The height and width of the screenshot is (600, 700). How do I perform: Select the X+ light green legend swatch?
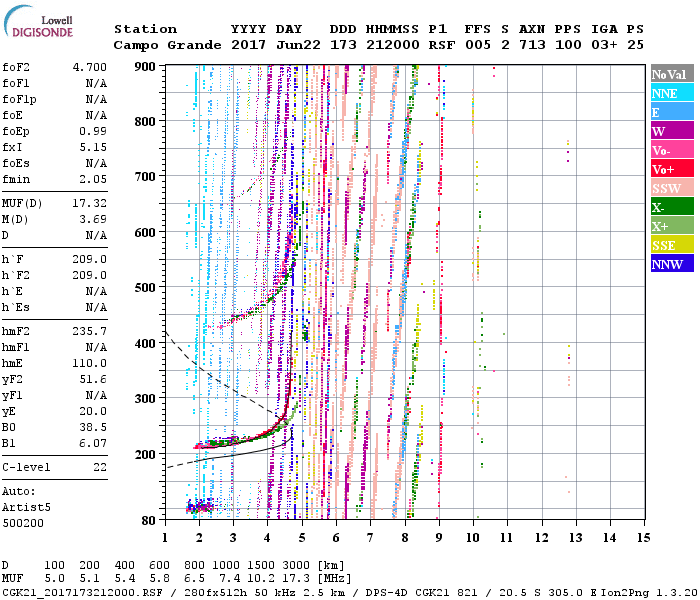coord(672,225)
